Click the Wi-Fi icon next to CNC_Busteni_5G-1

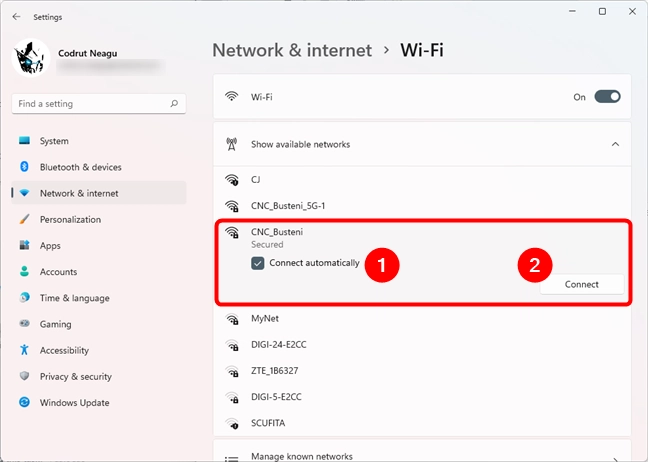pos(232,206)
